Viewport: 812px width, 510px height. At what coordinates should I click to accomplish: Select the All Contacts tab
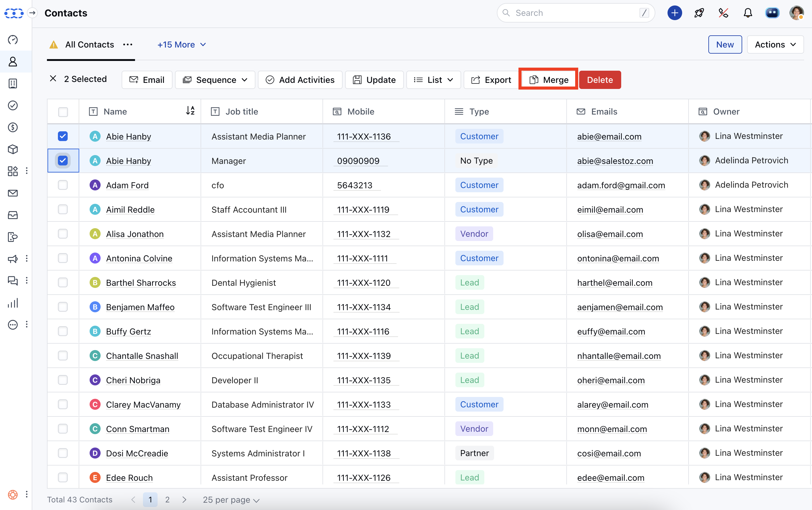pos(89,44)
